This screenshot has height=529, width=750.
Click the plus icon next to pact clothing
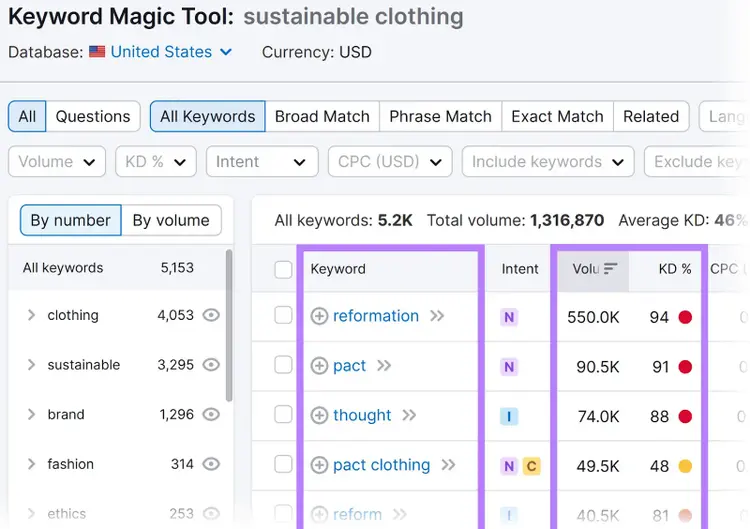pyautogui.click(x=319, y=465)
